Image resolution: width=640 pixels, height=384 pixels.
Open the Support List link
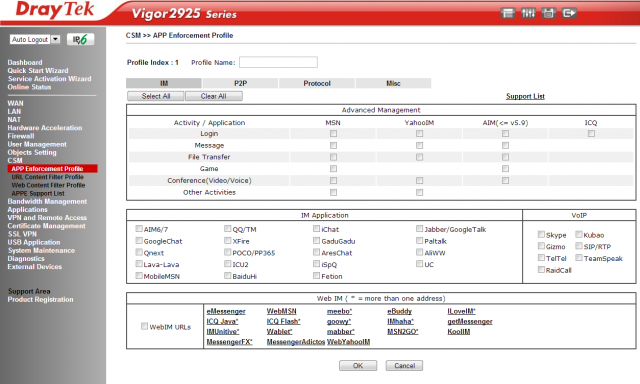pyautogui.click(x=525, y=96)
